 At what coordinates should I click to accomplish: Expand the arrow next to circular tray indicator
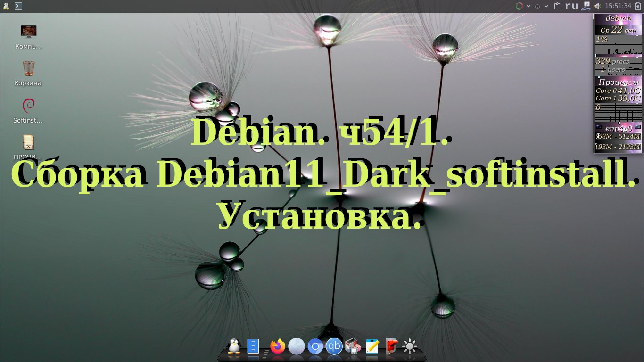(528, 6)
